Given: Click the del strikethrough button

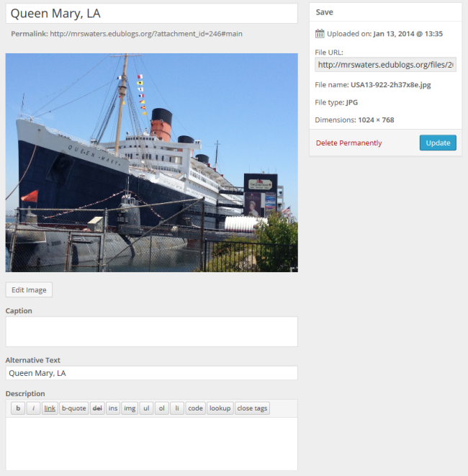Looking at the screenshot, I should tap(97, 408).
